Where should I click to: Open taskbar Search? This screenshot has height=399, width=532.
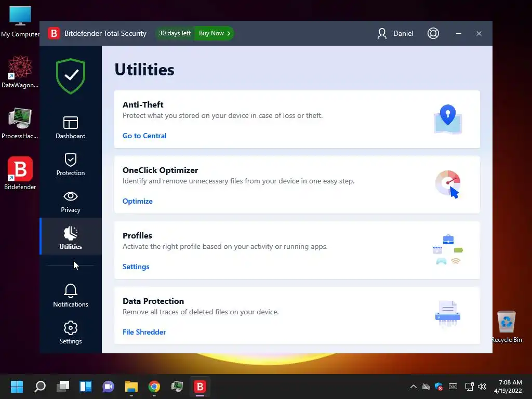pos(40,387)
